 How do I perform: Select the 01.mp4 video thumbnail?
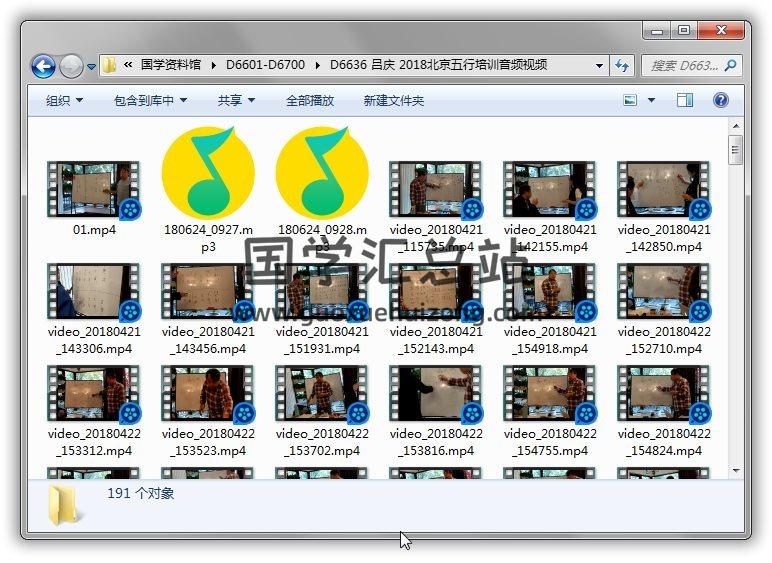[94, 192]
